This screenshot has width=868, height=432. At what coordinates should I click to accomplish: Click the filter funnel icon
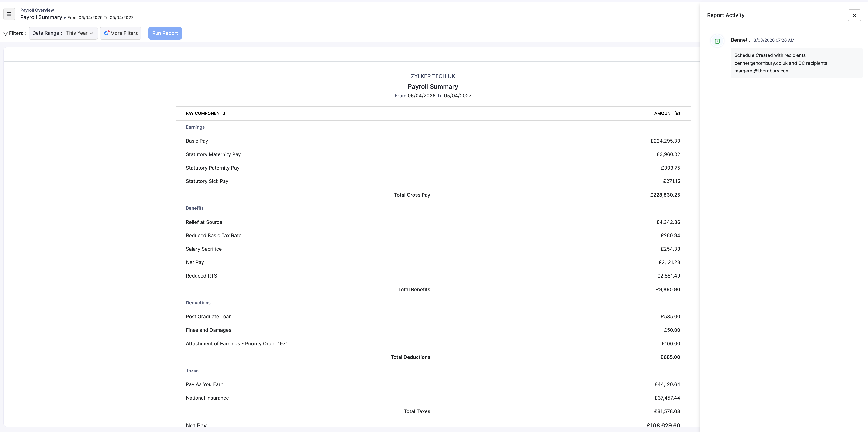[5, 33]
